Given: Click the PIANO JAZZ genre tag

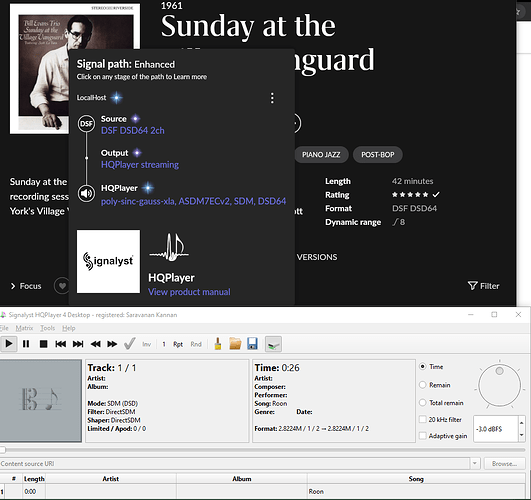Looking at the screenshot, I should [x=321, y=155].
